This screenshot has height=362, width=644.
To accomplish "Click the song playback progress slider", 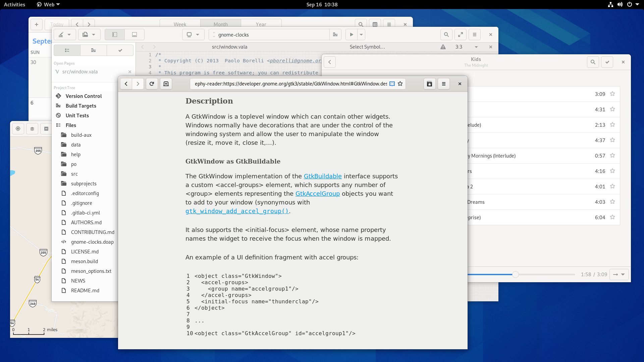I will point(516,275).
